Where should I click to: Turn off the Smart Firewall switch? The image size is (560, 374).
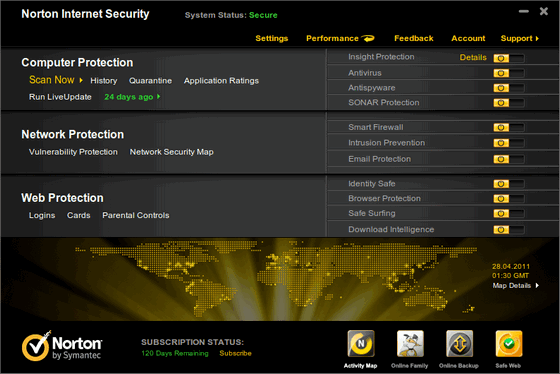509,128
